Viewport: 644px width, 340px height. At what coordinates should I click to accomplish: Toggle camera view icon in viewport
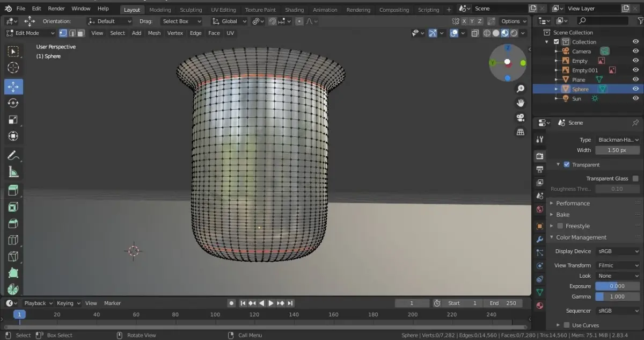(521, 117)
